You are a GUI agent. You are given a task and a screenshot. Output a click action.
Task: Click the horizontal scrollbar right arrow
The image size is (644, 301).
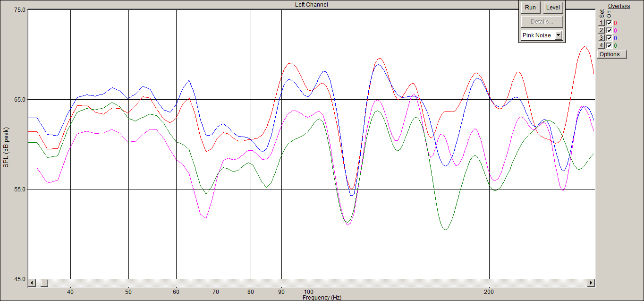591,283
